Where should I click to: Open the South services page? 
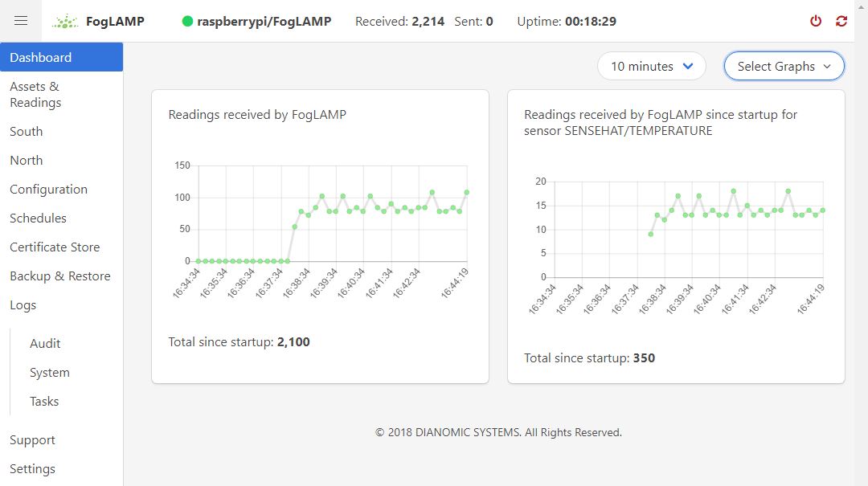(x=27, y=132)
